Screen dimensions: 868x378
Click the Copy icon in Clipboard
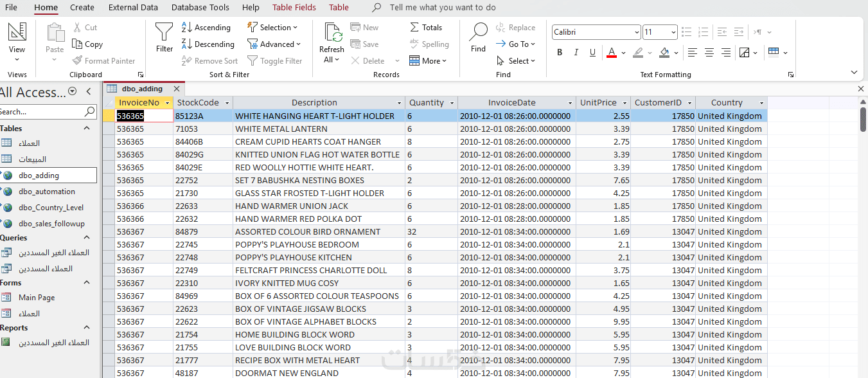tap(77, 44)
